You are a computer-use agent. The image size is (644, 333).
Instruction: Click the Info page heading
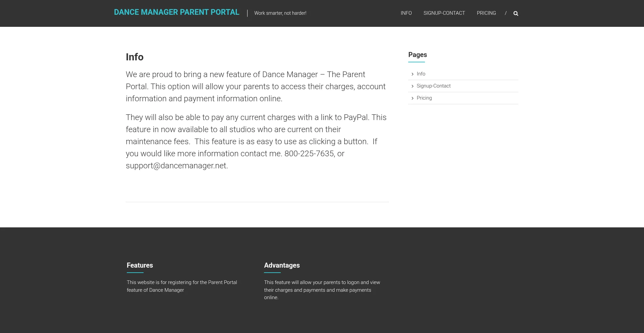135,57
